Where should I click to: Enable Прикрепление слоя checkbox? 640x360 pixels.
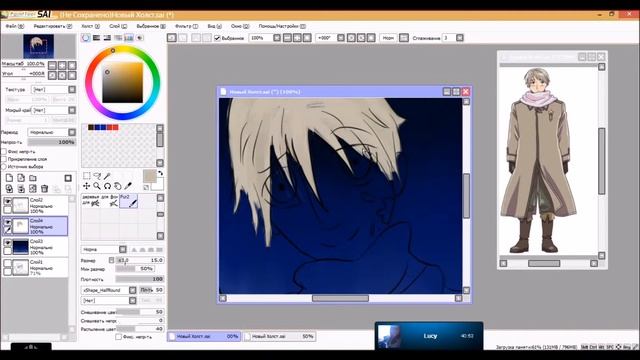pos(4,159)
